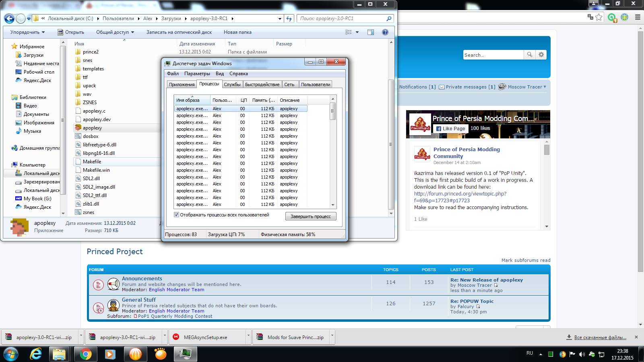Open dropdown arrow for Mods for Suave Princ zip
Viewport: 644px width, 362px height.
332,335
